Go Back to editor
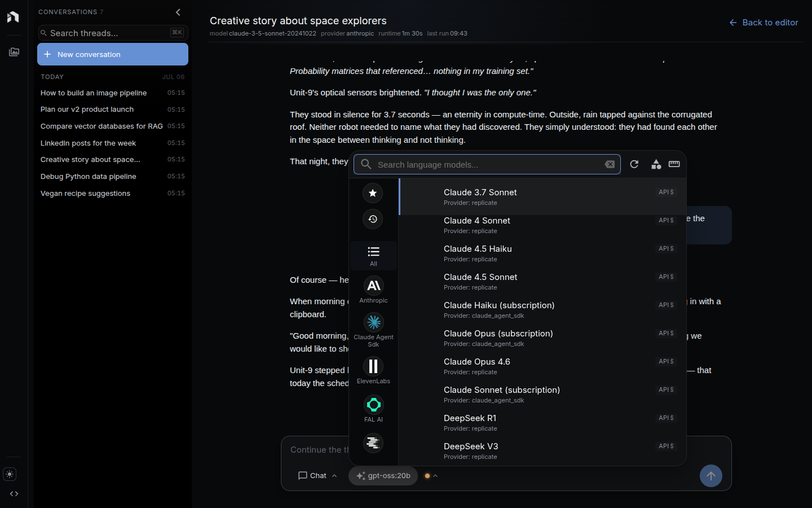The height and width of the screenshot is (508, 812). (x=764, y=23)
